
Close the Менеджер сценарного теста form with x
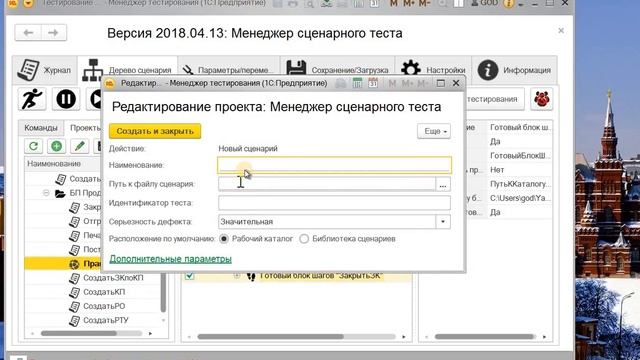561,31
